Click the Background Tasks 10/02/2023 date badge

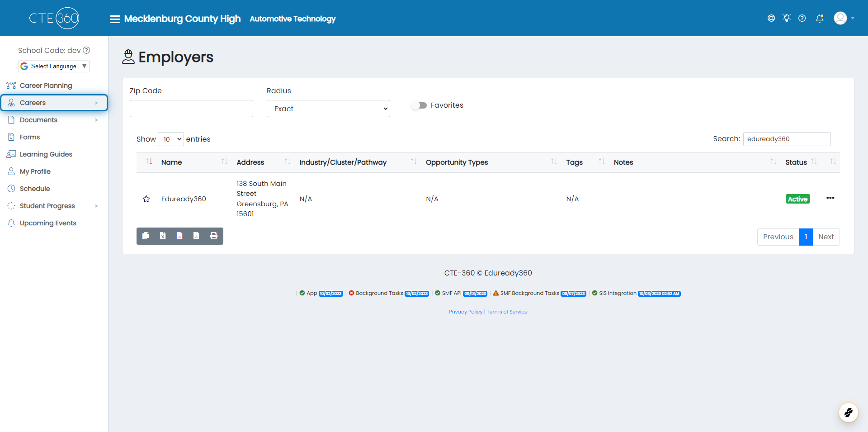[417, 294]
